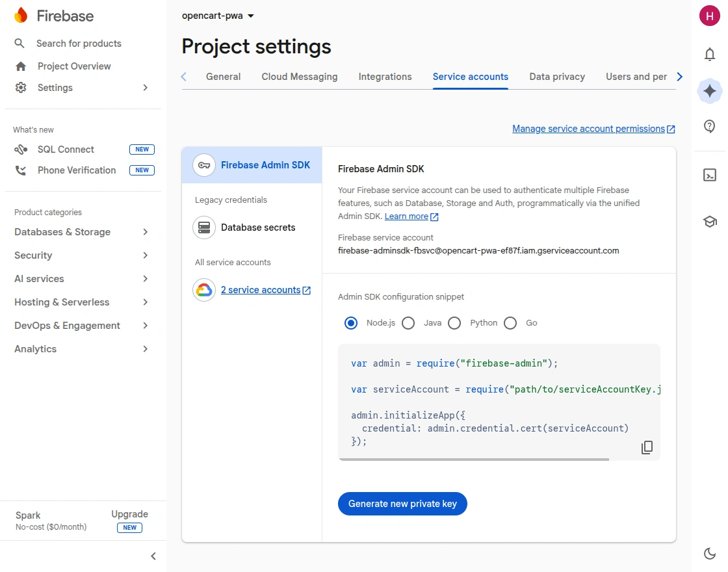The image size is (728, 572).
Task: Select the Go radio button
Action: point(510,323)
